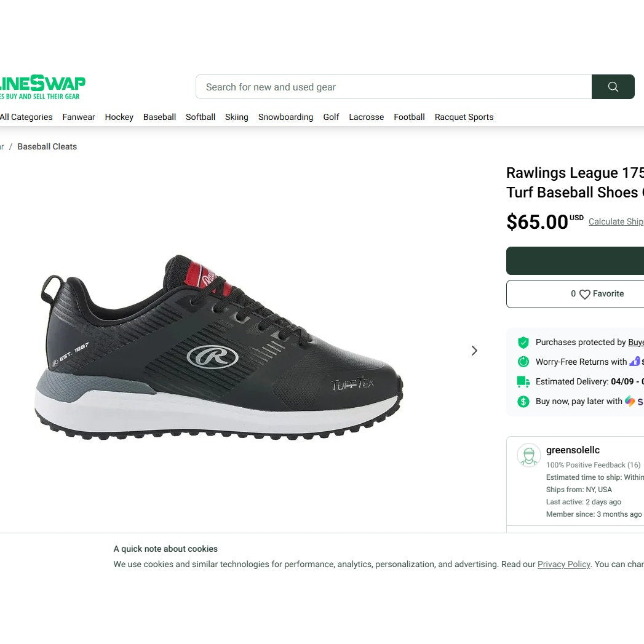Click the Baseball Cleats breadcrumb link
This screenshot has height=644, width=644.
(x=47, y=146)
